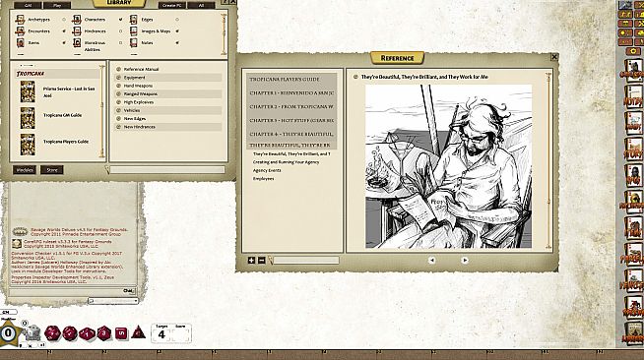
Task: Click the grey wild die icon
Action: (32, 332)
